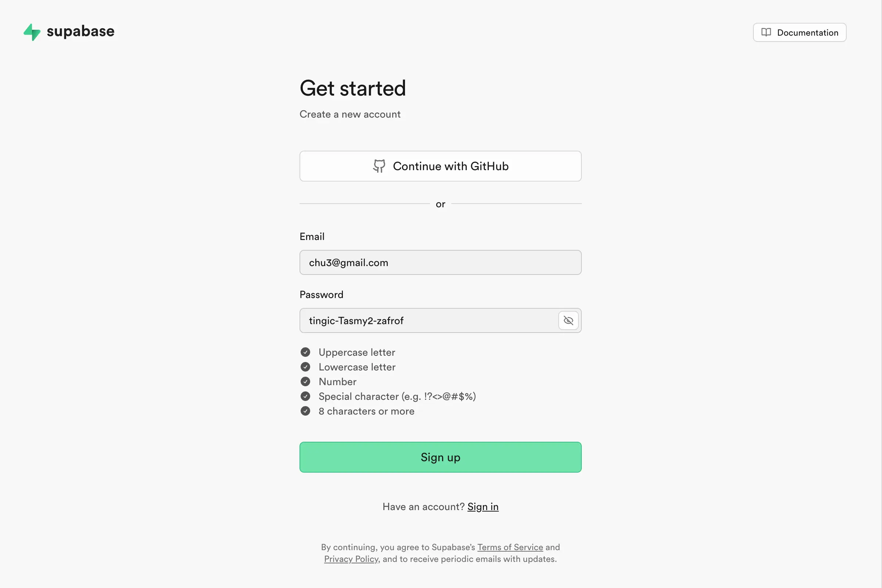This screenshot has height=588, width=882.
Task: Click the 8 characters or more checkmark
Action: [x=305, y=411]
